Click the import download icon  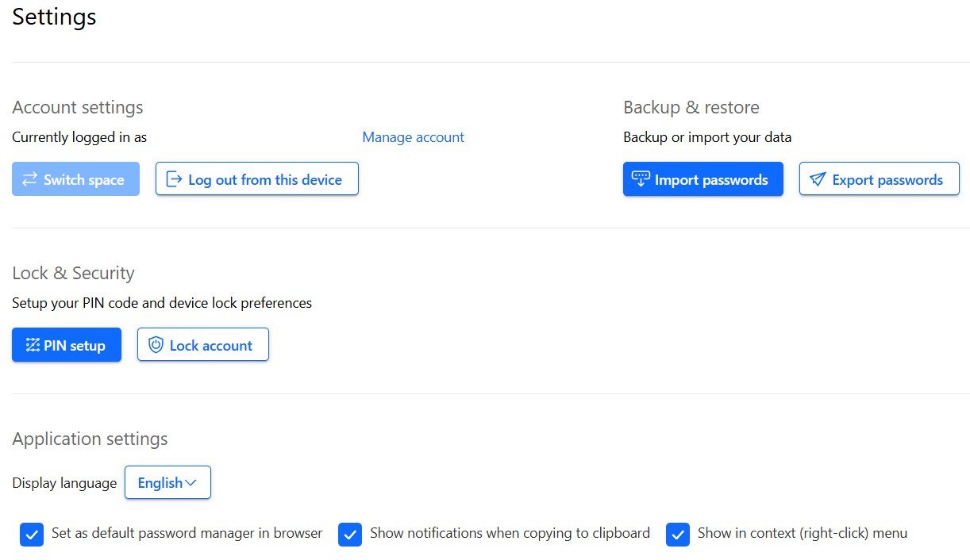point(641,179)
